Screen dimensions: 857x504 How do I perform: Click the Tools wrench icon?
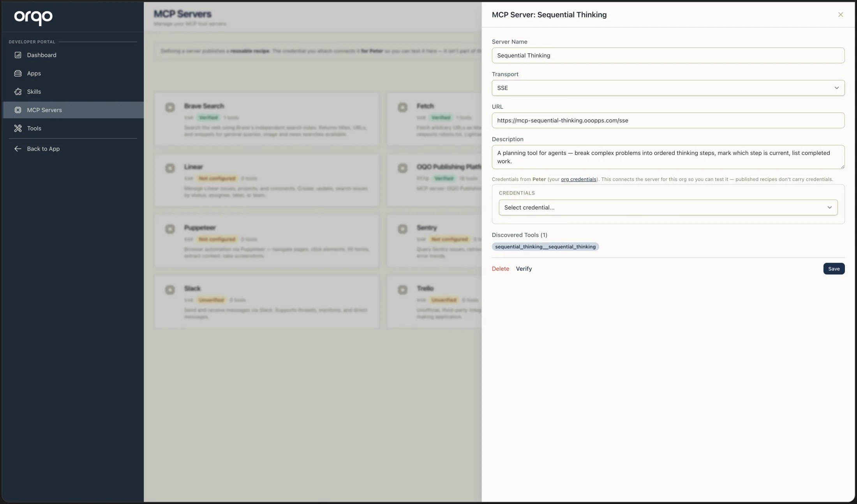[x=18, y=128]
